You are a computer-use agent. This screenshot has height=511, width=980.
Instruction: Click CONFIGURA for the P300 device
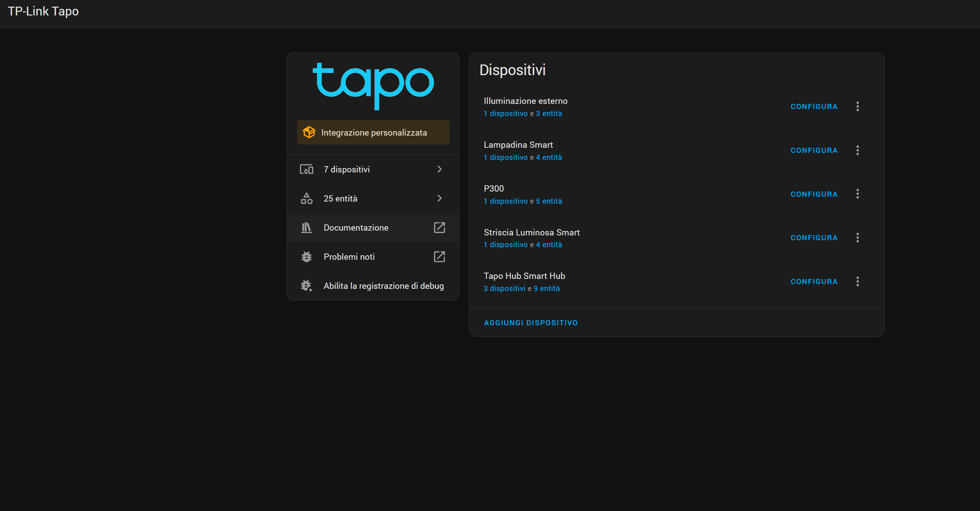point(814,194)
